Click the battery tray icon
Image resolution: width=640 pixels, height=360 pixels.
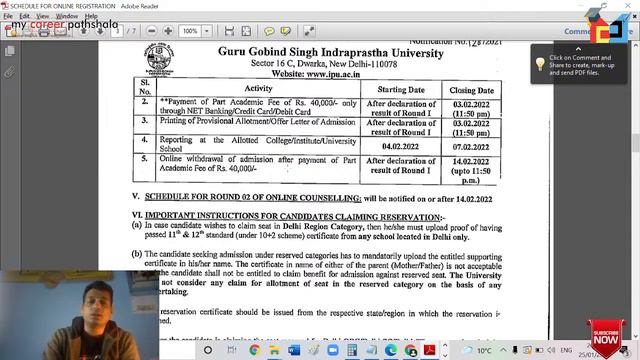point(539,350)
